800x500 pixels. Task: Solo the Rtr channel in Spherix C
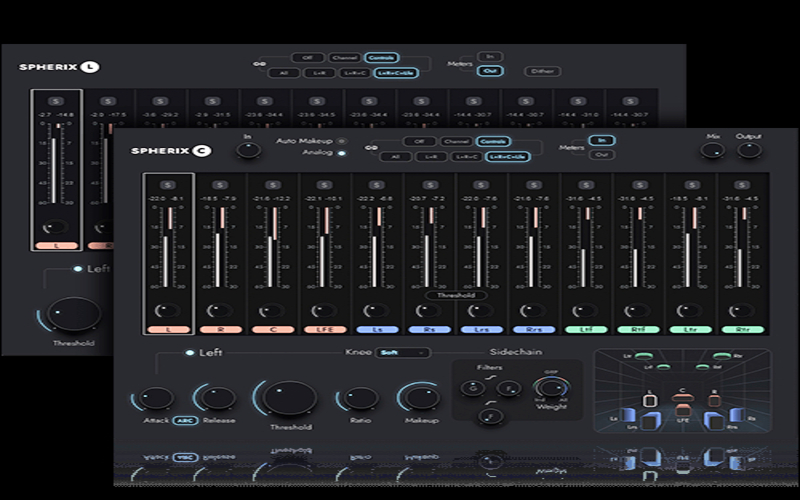(x=742, y=185)
